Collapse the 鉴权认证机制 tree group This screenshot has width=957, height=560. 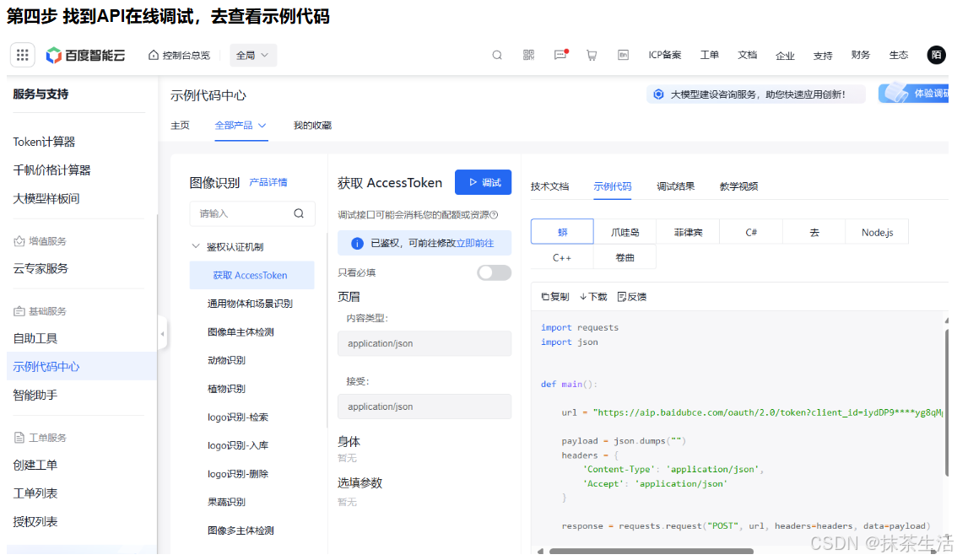pos(195,246)
